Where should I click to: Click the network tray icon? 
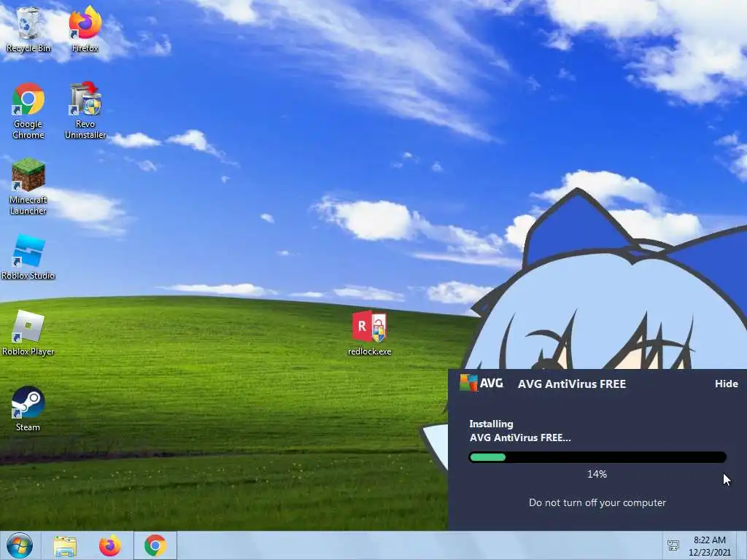[673, 545]
